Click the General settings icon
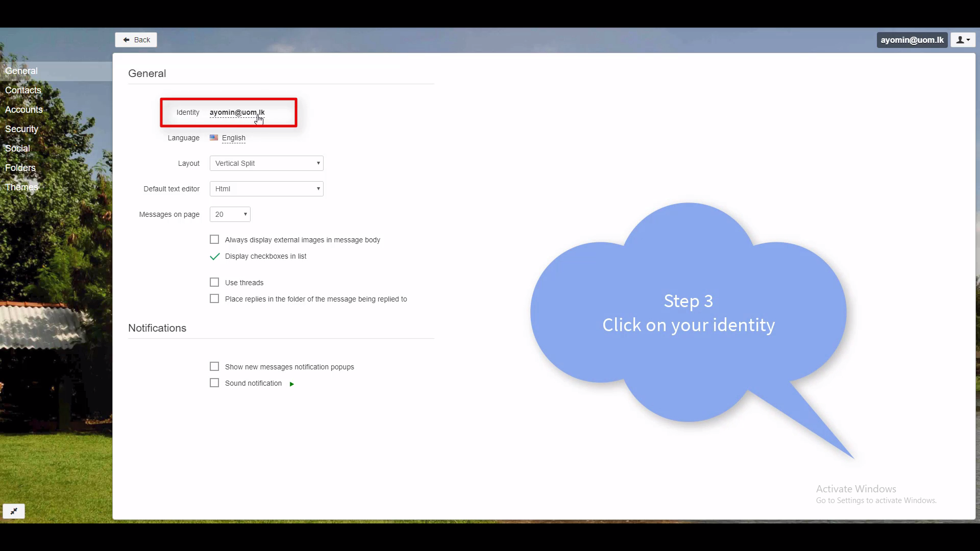The height and width of the screenshot is (551, 980). click(x=21, y=70)
